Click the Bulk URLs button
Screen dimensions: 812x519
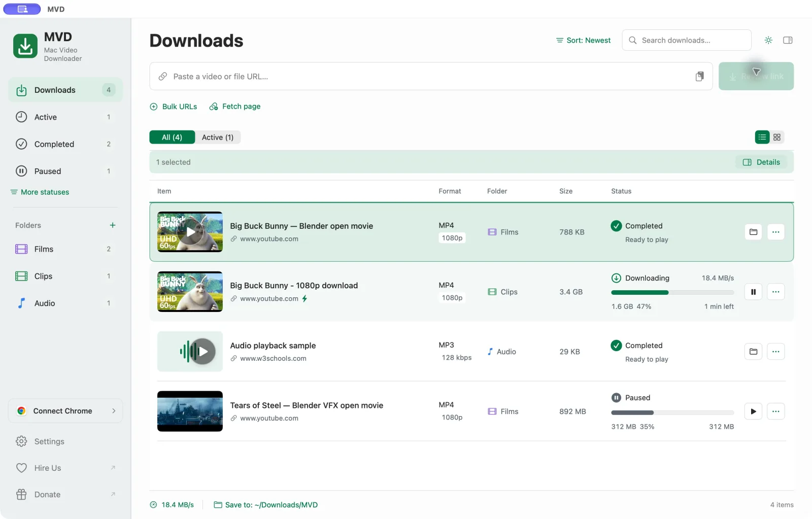point(174,107)
